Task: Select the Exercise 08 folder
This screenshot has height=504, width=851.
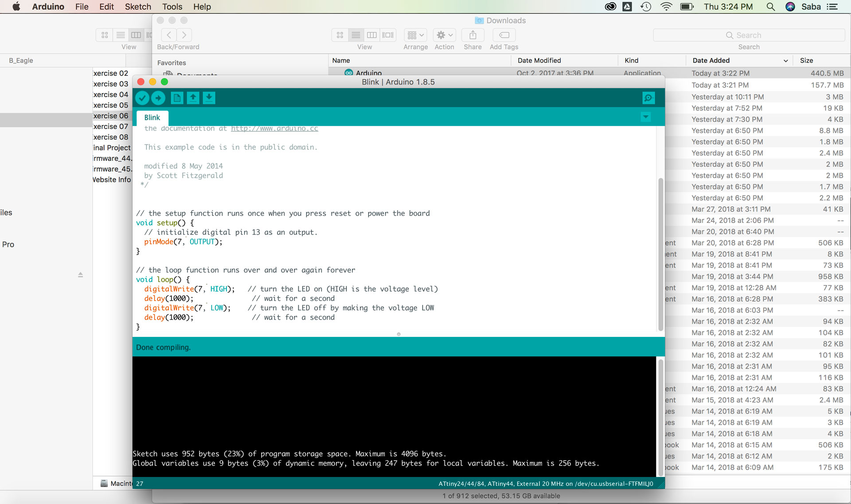Action: (111, 137)
